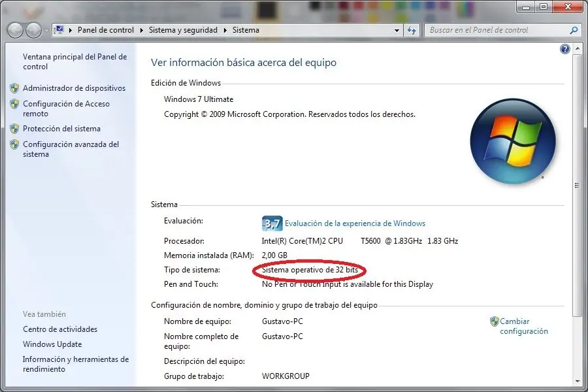Viewport: 588px width, 392px height.
Task: Open Administrador de dispositivos link
Action: tap(74, 88)
